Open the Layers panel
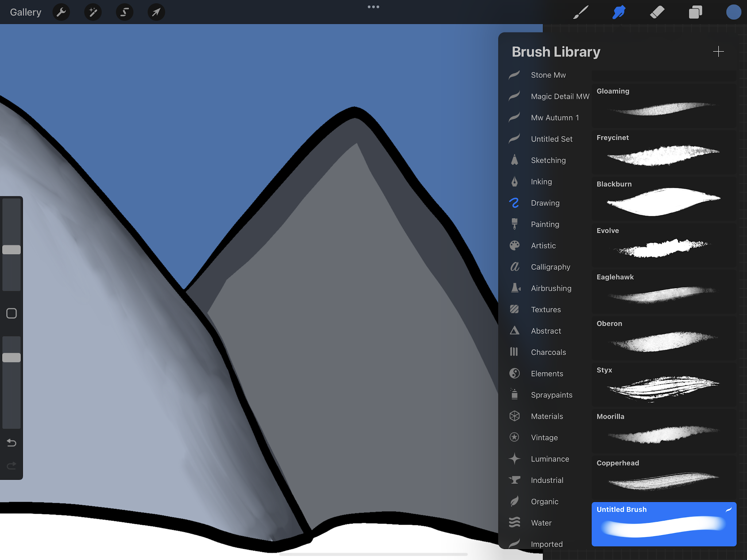Image resolution: width=747 pixels, height=560 pixels. point(696,12)
